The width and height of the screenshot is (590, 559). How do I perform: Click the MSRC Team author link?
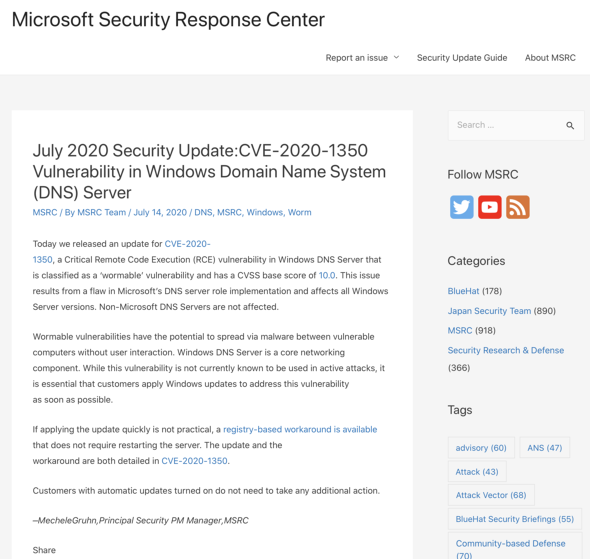coord(101,212)
